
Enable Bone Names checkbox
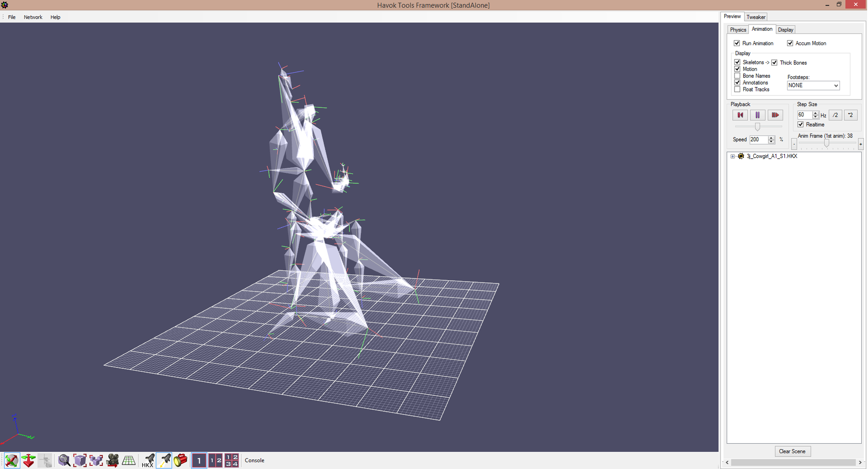737,76
